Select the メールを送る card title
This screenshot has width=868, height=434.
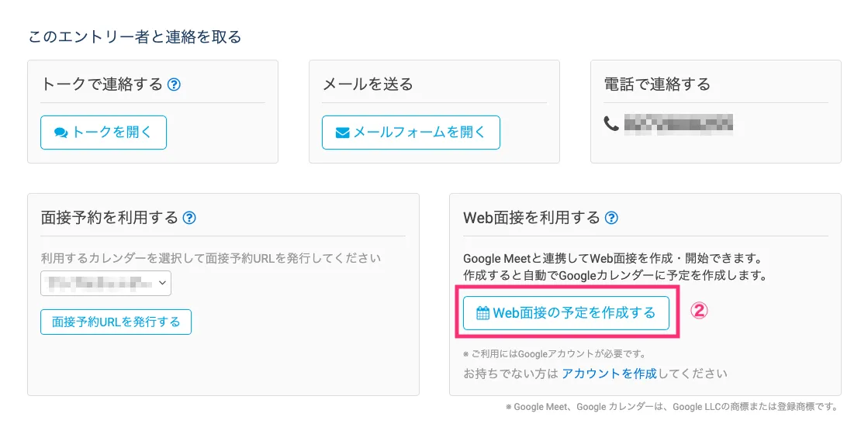point(368,84)
